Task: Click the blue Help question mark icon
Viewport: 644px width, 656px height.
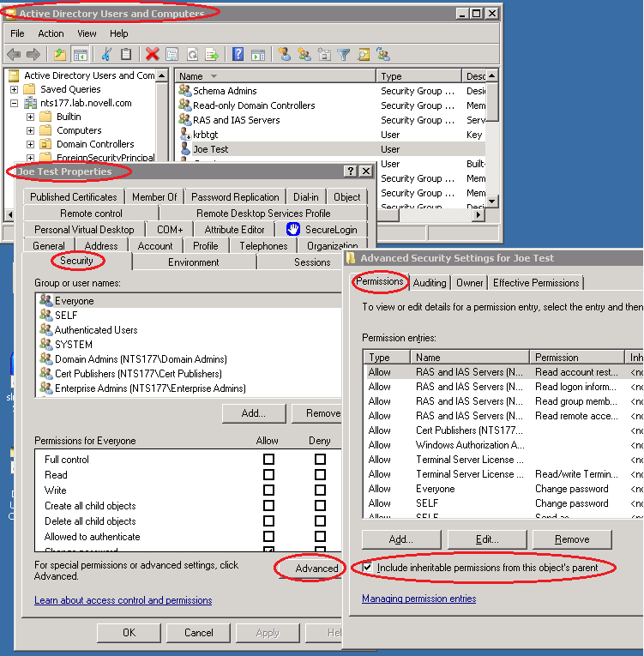Action: [x=238, y=54]
